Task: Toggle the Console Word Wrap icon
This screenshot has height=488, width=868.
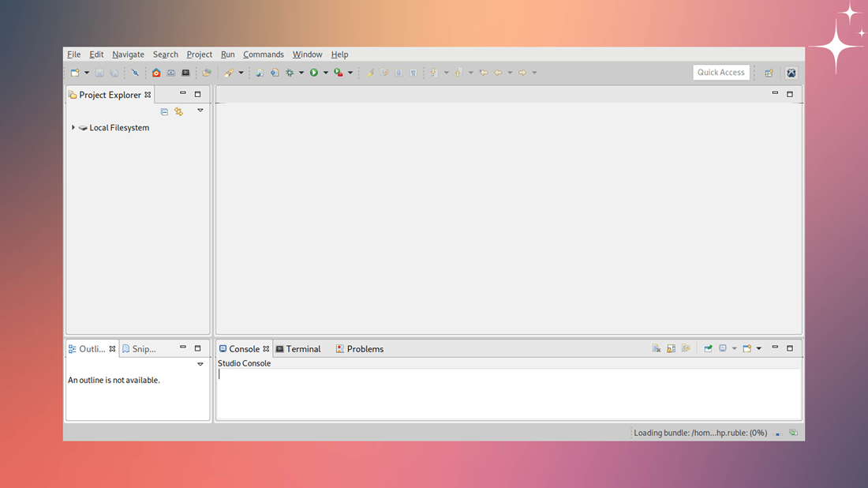Action: (686, 348)
